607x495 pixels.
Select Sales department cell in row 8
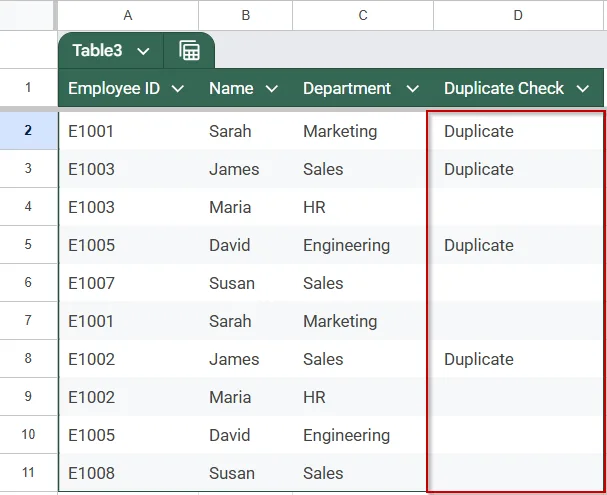tap(363, 358)
